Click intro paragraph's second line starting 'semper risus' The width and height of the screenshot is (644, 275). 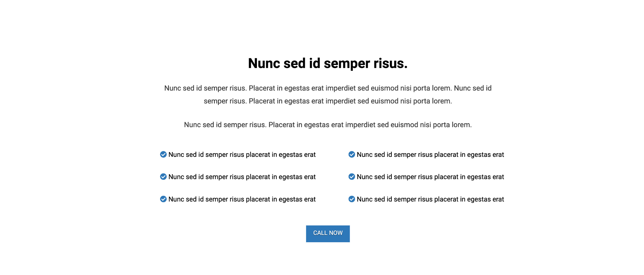click(x=328, y=101)
